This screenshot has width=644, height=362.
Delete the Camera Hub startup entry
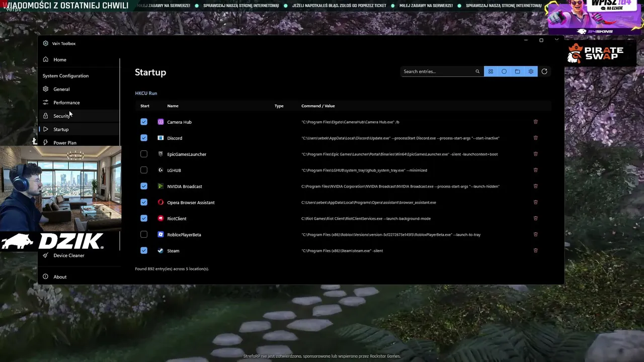click(x=535, y=122)
